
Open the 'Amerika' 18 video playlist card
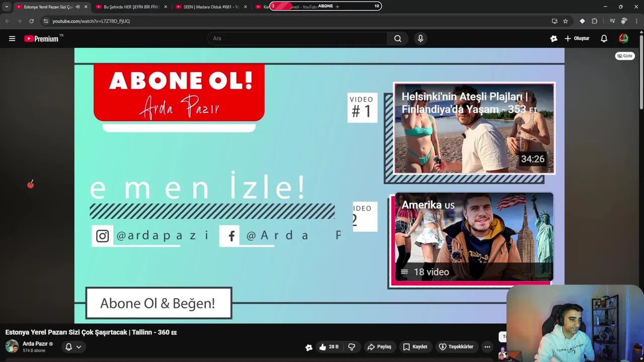click(474, 237)
